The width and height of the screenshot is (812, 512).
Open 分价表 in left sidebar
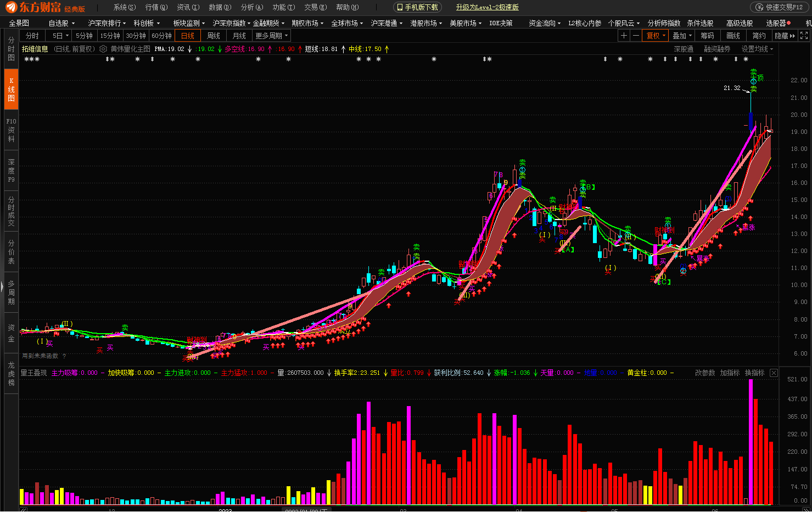click(x=11, y=252)
